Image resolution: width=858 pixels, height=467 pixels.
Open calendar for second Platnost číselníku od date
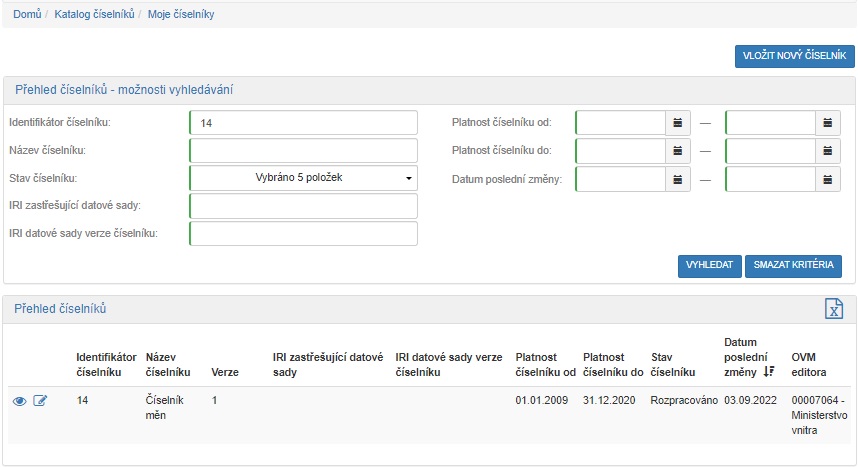pos(828,123)
